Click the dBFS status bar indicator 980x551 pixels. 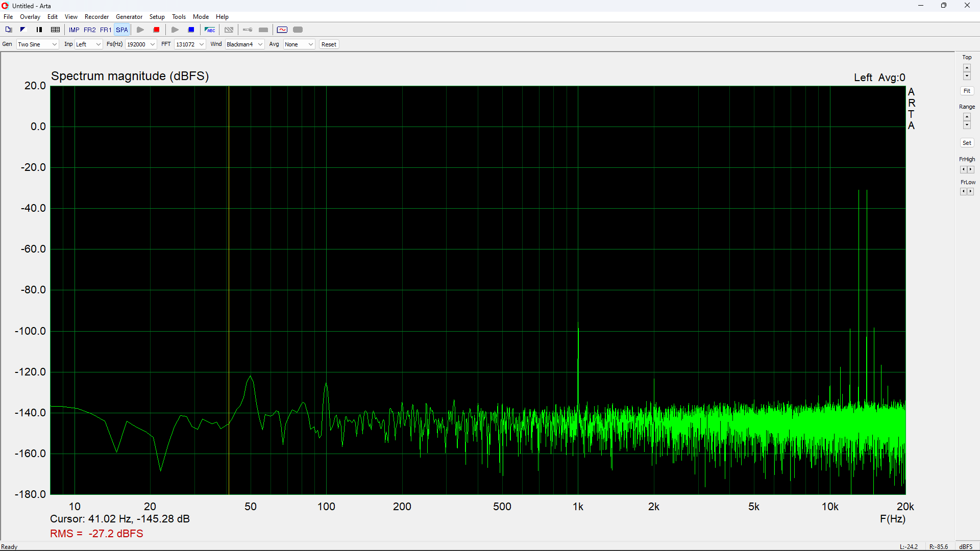966,547
